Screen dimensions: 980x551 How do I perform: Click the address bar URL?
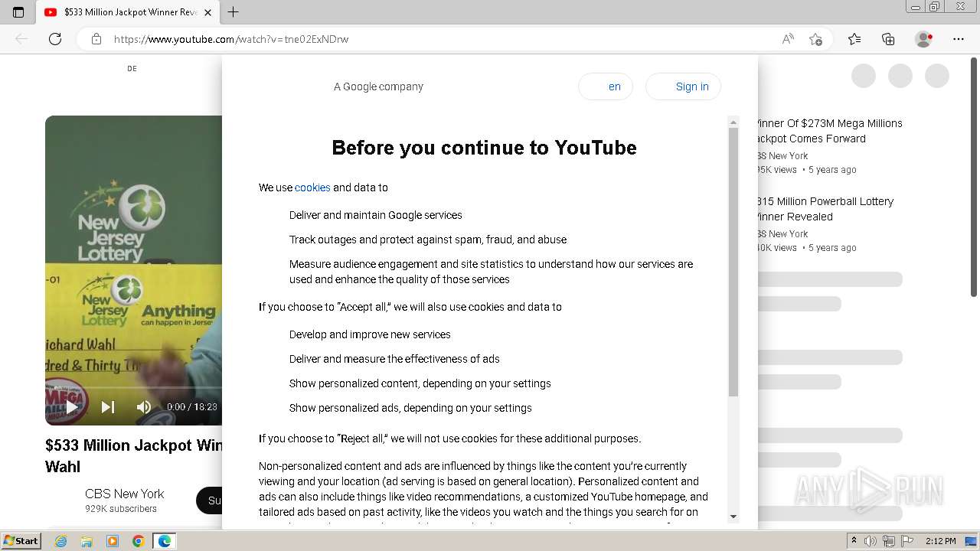point(231,39)
